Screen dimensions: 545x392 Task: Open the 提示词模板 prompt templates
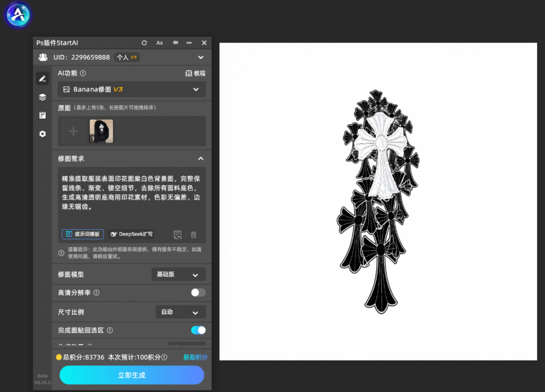pos(82,234)
